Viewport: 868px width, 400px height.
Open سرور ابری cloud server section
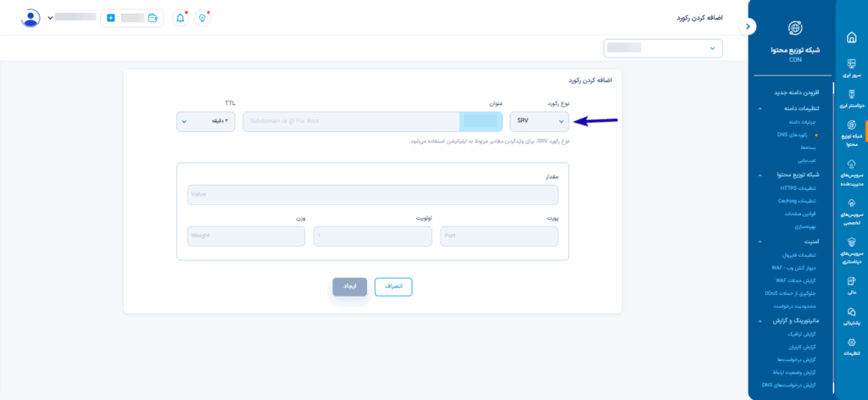(x=851, y=68)
